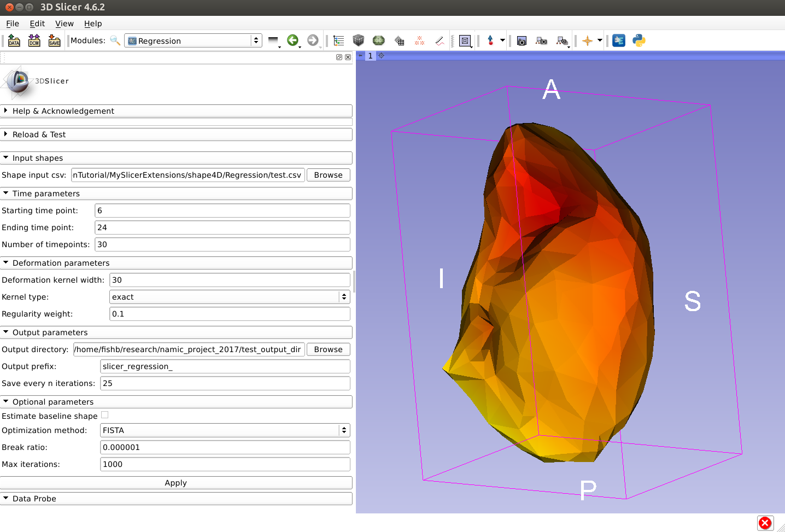Toggle the crosshair icon in the toolbar
Viewport: 785px width, 532px height.
[587, 40]
